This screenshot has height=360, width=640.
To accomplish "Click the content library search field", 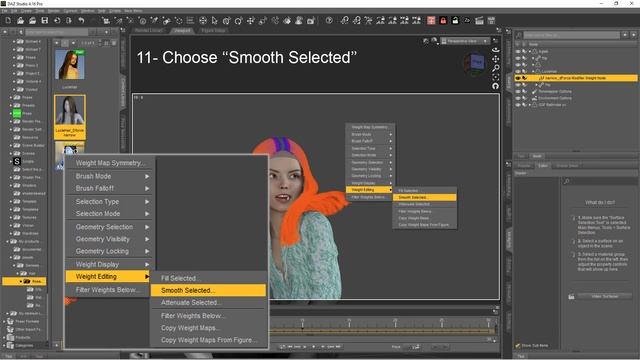I will point(57,32).
